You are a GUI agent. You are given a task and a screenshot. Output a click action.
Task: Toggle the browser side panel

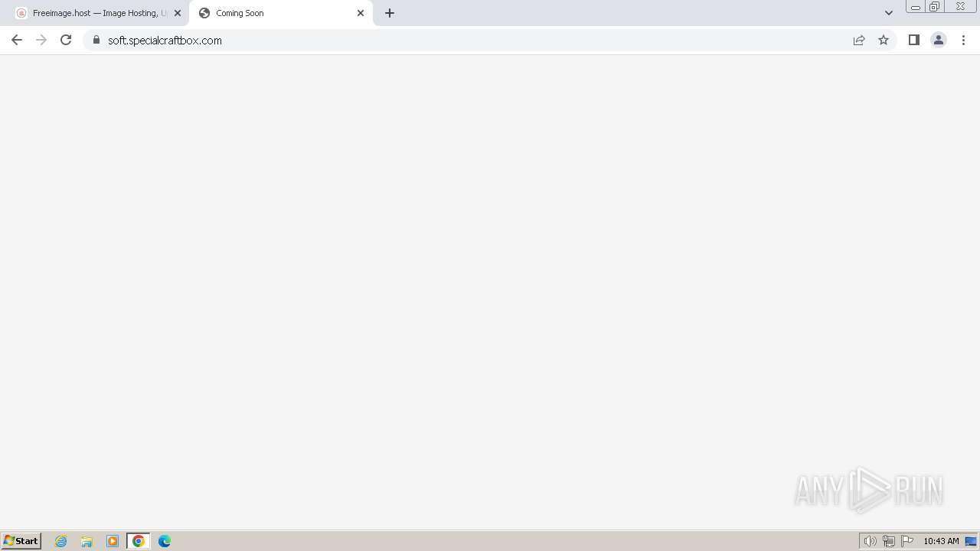click(x=914, y=40)
